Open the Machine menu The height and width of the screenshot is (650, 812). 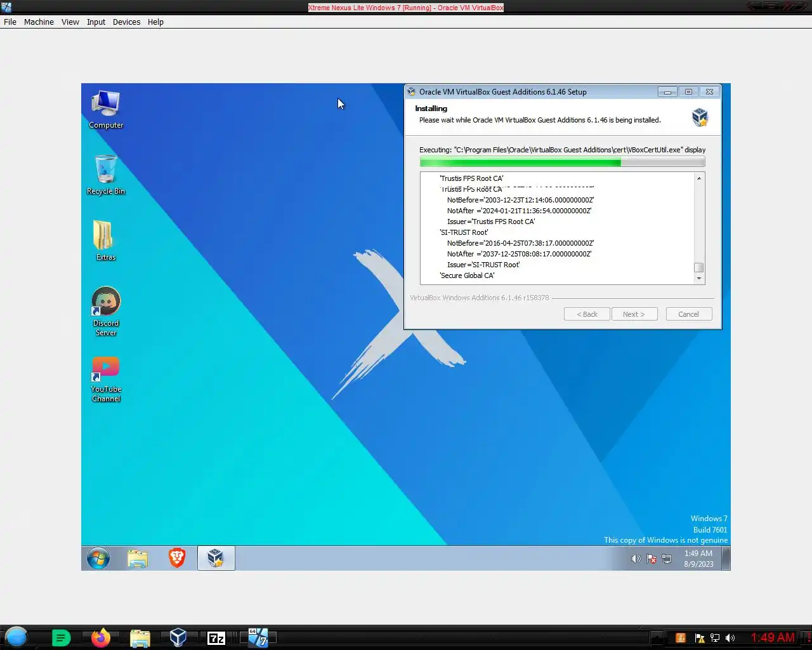pyautogui.click(x=39, y=22)
